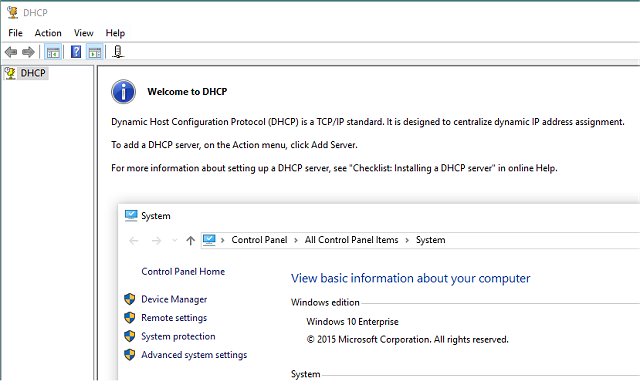This screenshot has width=640, height=385.
Task: Toggle the Show/Hide Console Tree toolbar icon
Action: click(53, 52)
